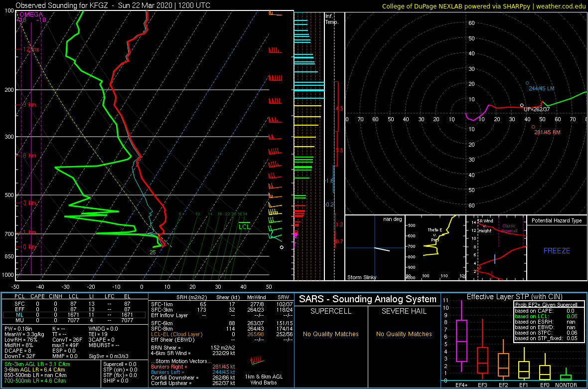588x389 pixels.
Task: Select the SEVERE HAIL analog column header
Action: (404, 311)
